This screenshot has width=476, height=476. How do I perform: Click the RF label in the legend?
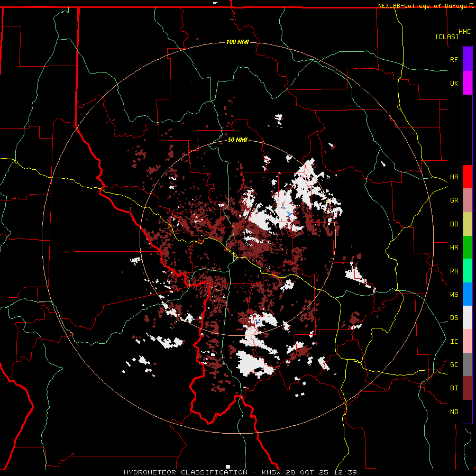click(454, 59)
